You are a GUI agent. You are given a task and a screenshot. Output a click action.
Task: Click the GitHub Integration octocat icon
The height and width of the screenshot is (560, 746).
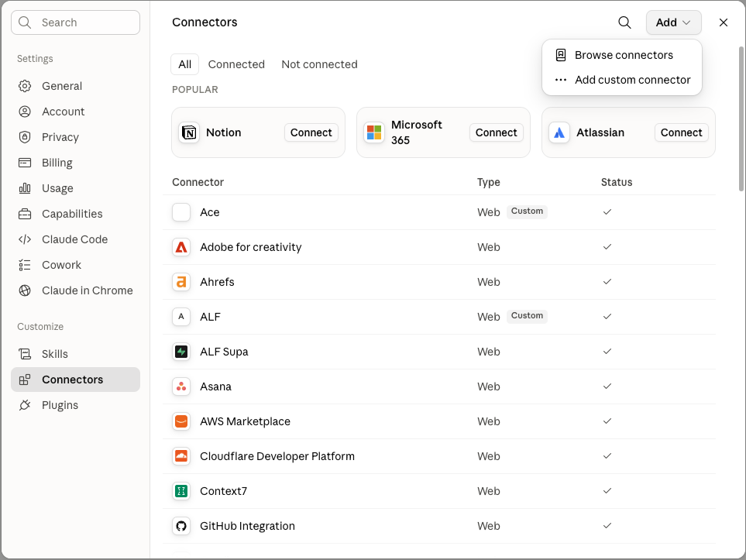(x=181, y=526)
